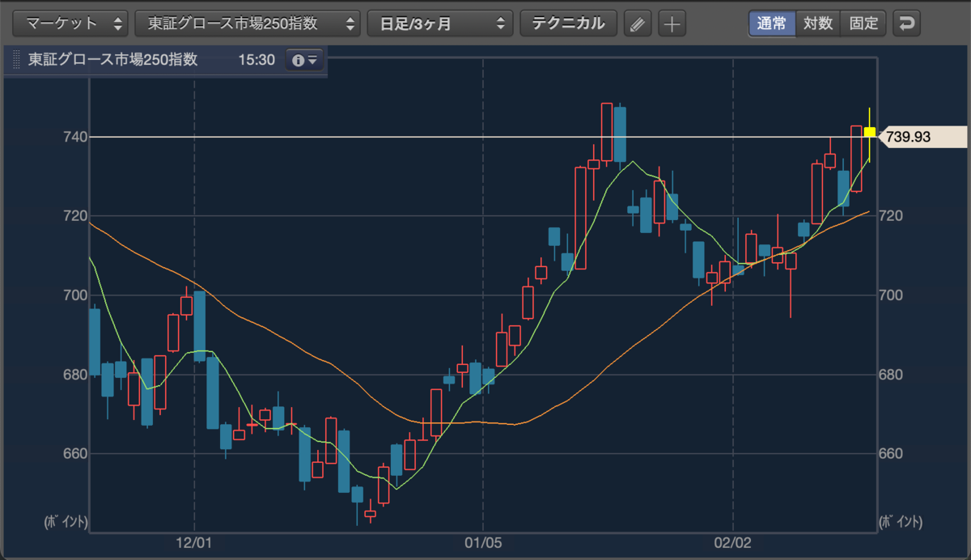Viewport: 971px width, 560px height.
Task: Click the 東証グロース市場250指数 chart title text
Action: (112, 60)
